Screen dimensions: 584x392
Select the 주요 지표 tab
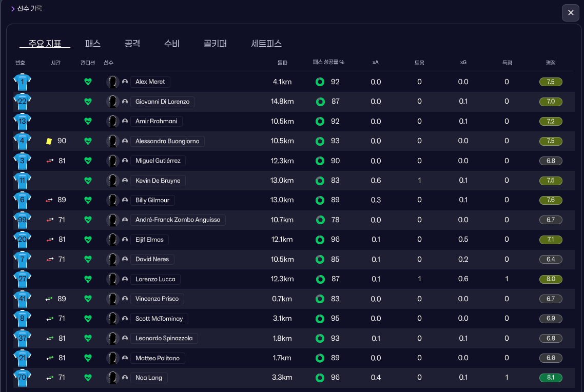(45, 44)
